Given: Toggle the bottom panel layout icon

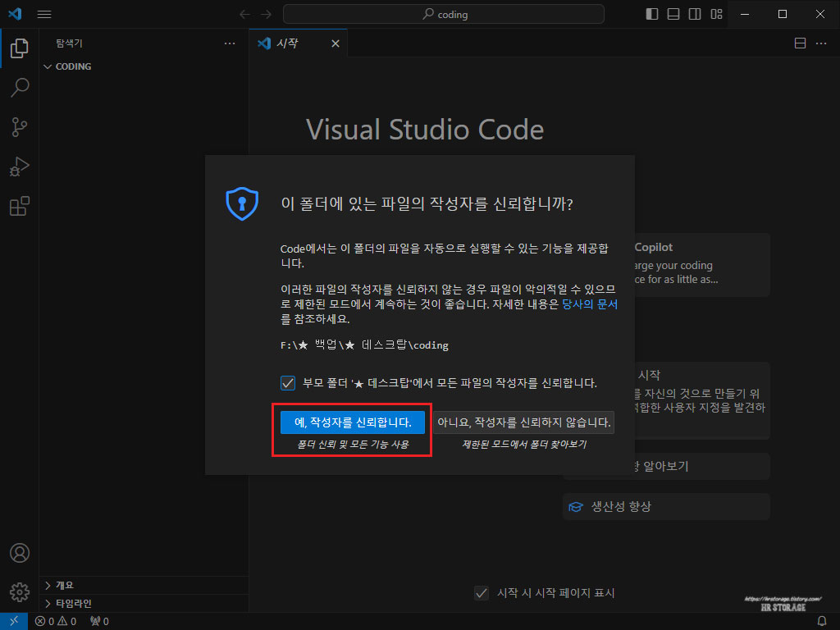Looking at the screenshot, I should click(x=673, y=14).
